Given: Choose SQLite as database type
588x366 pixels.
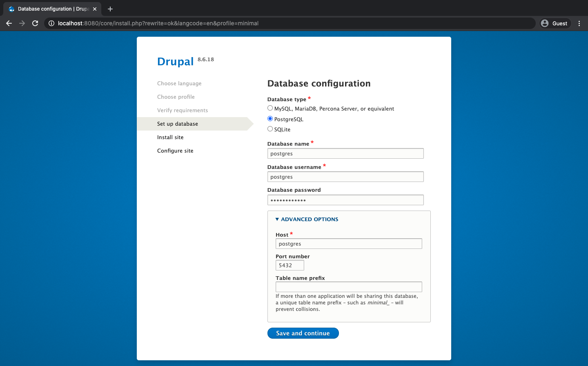Looking at the screenshot, I should pyautogui.click(x=270, y=129).
